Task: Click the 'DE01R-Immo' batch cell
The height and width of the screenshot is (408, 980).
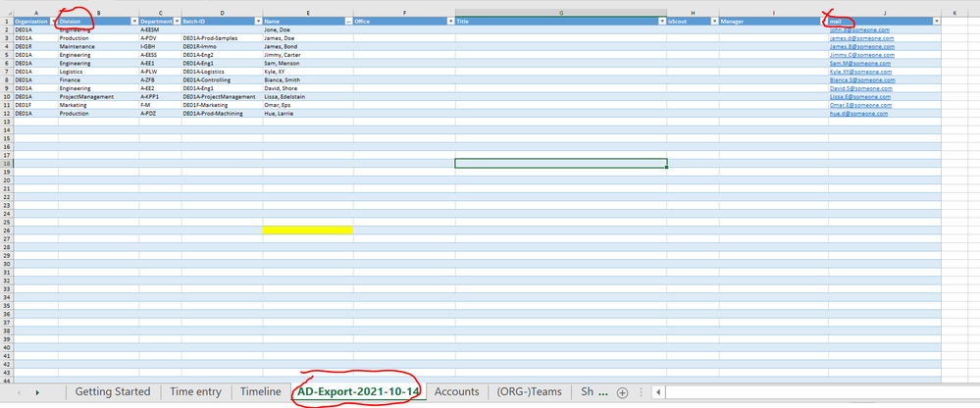Action: [223, 46]
